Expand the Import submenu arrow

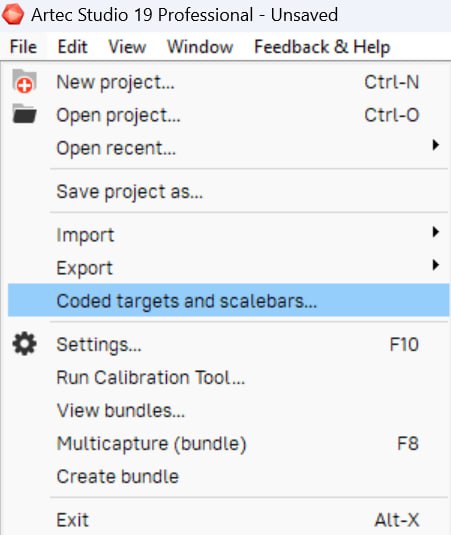tap(435, 232)
